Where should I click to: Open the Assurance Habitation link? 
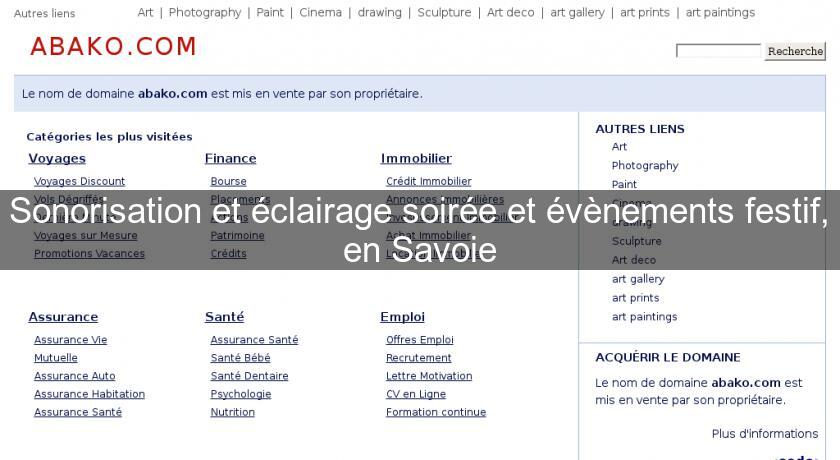(89, 394)
